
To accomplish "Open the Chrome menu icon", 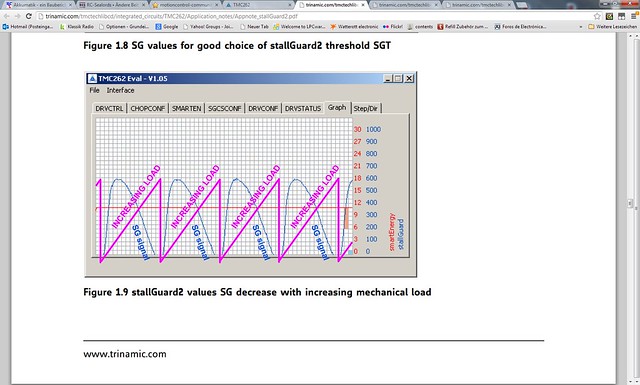I will click(634, 16).
